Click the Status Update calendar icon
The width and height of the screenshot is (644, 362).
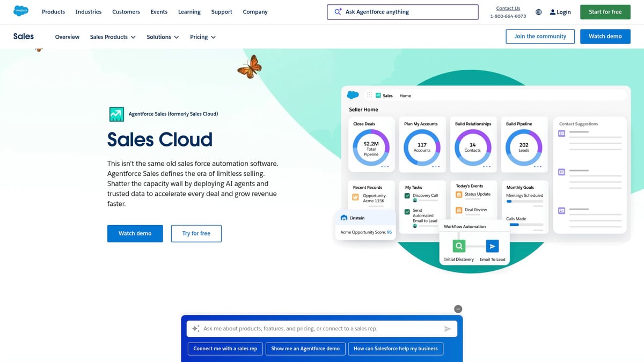click(x=458, y=195)
